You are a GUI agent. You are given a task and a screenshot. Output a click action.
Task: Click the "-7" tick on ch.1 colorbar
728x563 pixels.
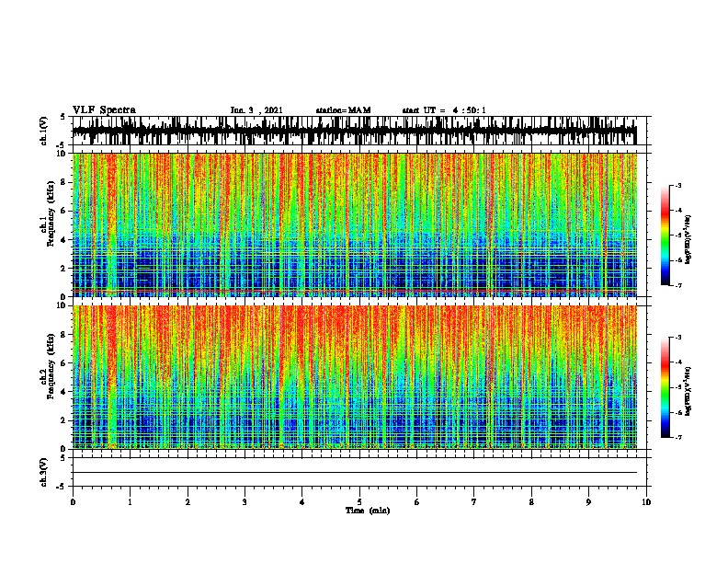tap(678, 285)
